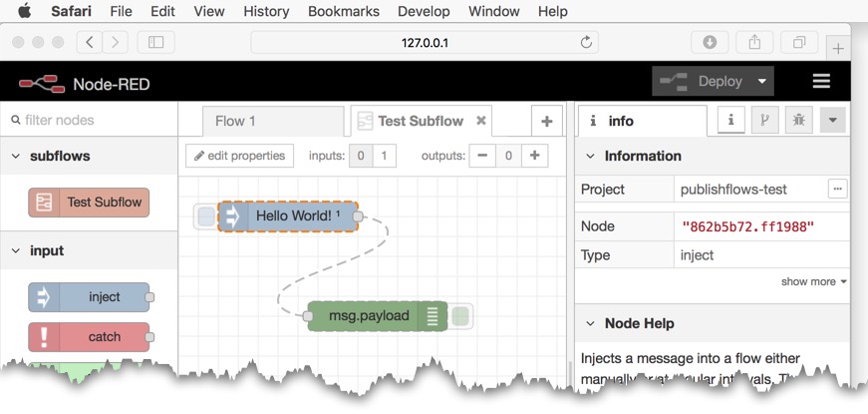This screenshot has height=414, width=868.
Task: Set subflow inputs to 1
Action: coord(385,156)
